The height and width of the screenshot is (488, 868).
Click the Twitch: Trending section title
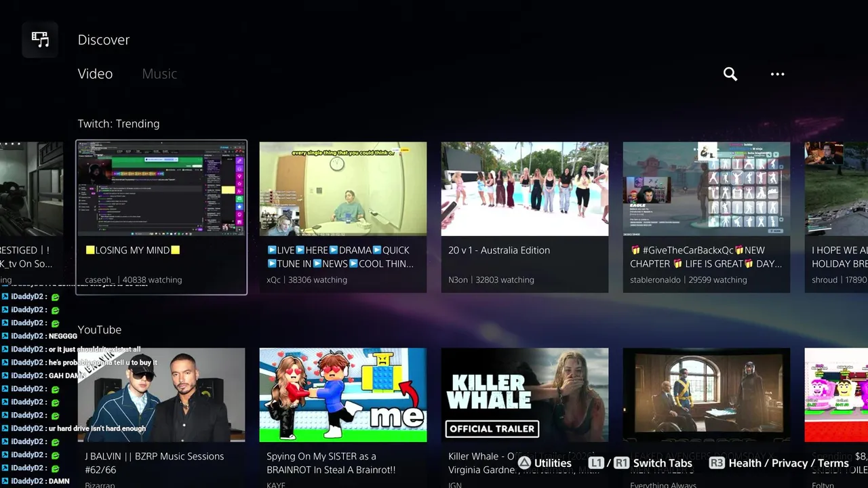click(119, 124)
